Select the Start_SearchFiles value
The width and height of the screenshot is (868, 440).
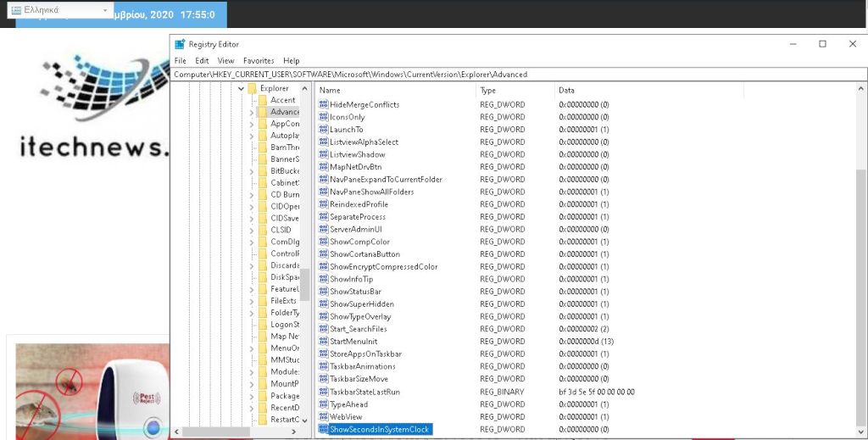coord(359,329)
